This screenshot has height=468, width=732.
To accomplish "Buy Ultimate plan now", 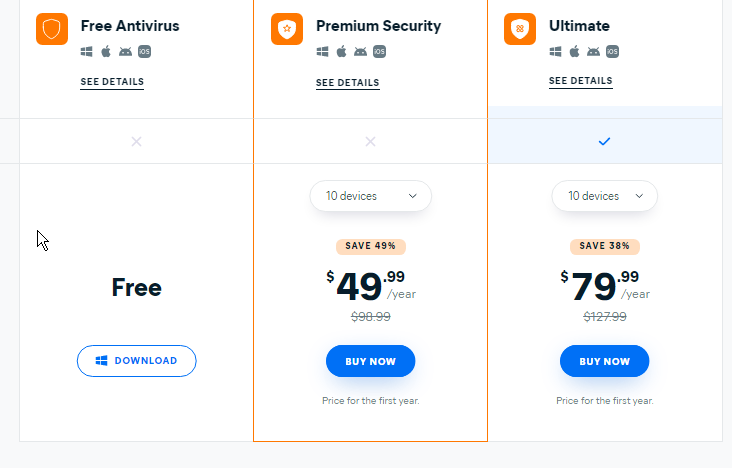I will 605,361.
